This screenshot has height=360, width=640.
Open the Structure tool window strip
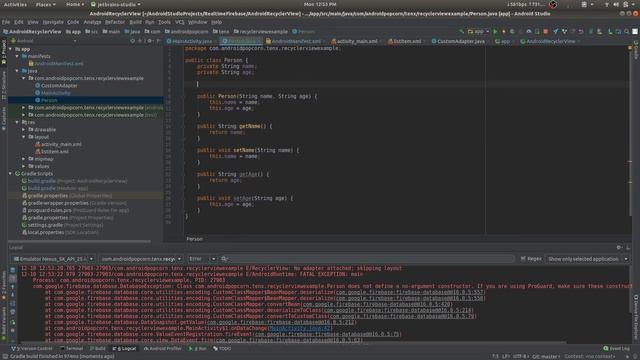coord(4,85)
